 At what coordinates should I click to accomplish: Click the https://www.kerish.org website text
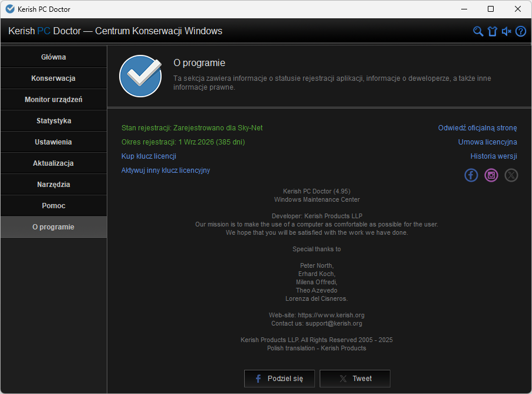pyautogui.click(x=331, y=316)
